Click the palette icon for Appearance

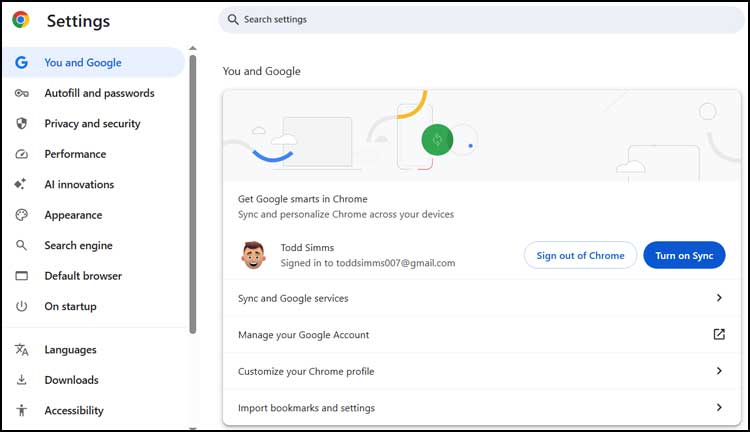click(22, 215)
